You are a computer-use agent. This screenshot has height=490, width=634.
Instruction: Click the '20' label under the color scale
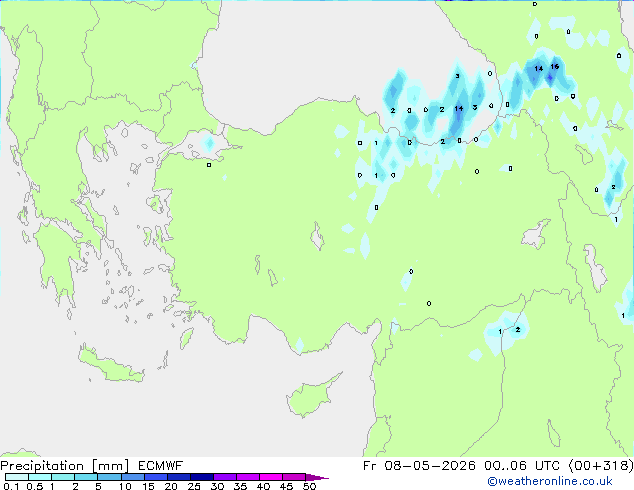171,486
